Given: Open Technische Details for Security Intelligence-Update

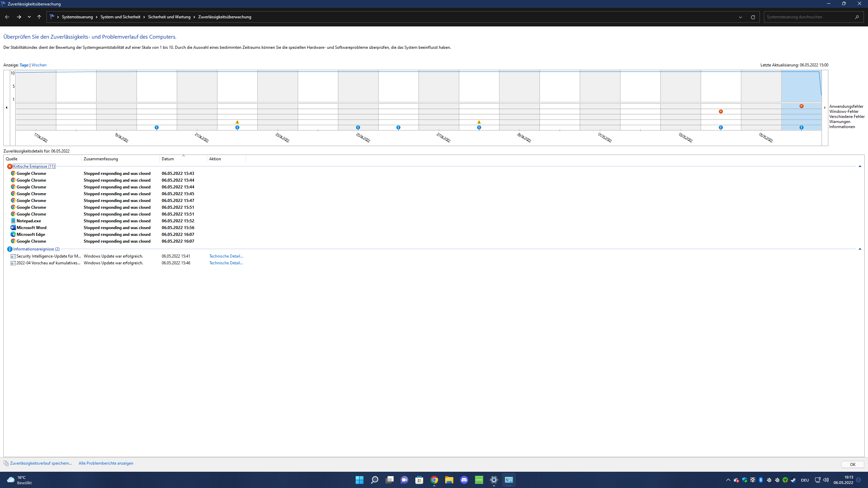Looking at the screenshot, I should [x=226, y=256].
